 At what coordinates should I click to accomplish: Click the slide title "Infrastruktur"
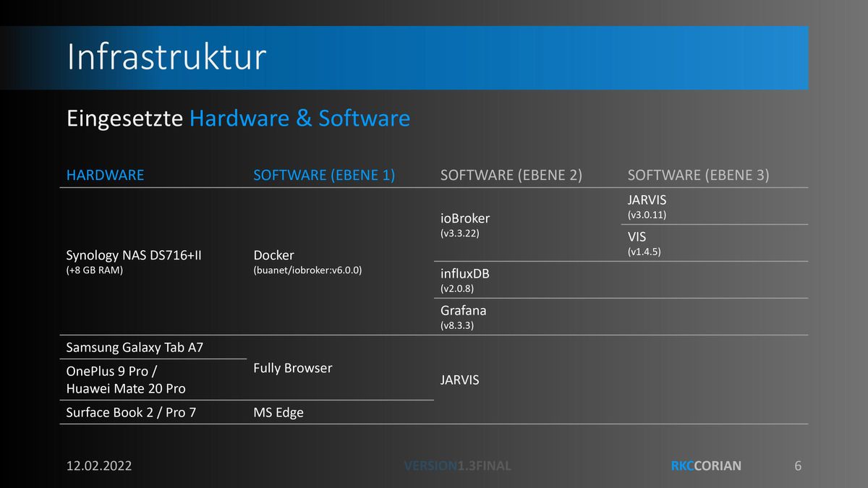click(166, 57)
